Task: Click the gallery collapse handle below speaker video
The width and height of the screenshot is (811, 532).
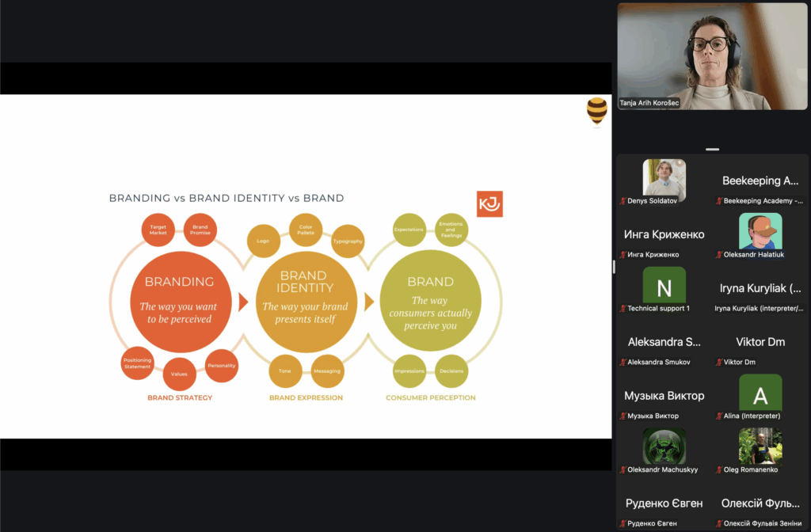Action: click(x=713, y=149)
